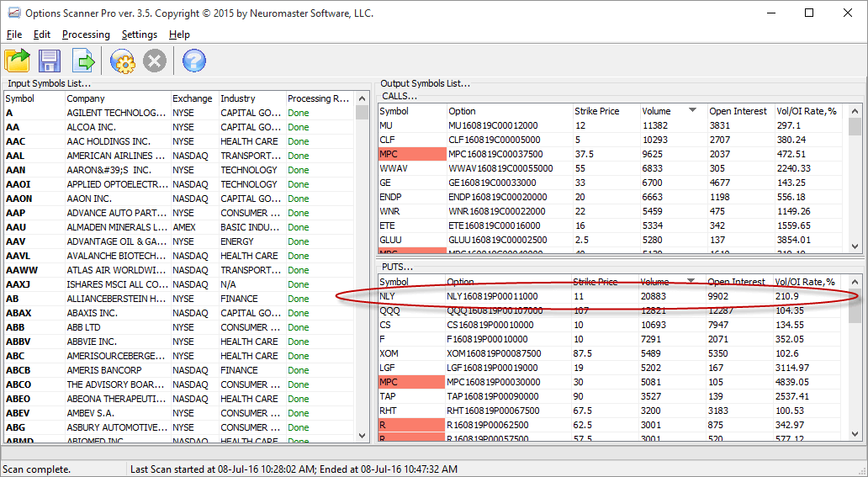Click scroll down arrow in PUTS table
868x477 pixels.
855,434
